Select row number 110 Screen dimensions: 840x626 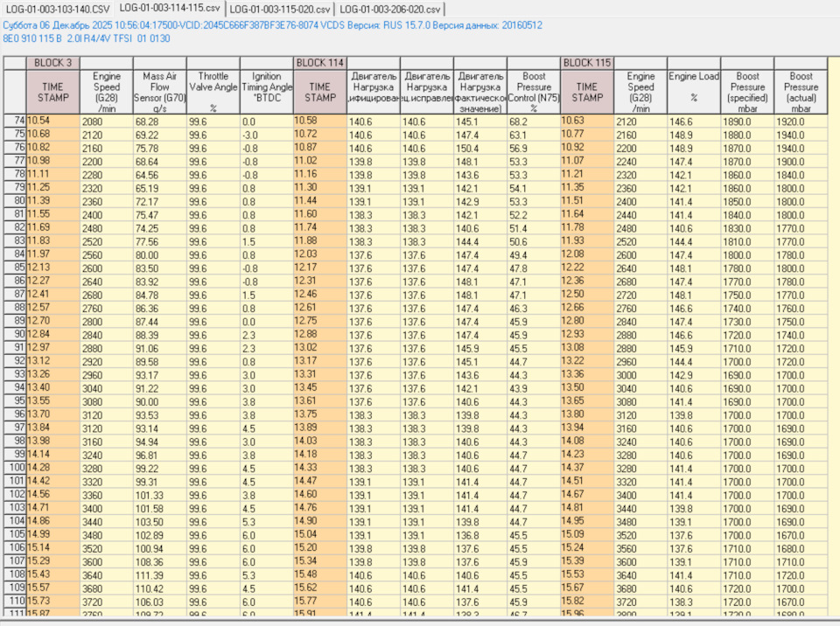pos(15,602)
